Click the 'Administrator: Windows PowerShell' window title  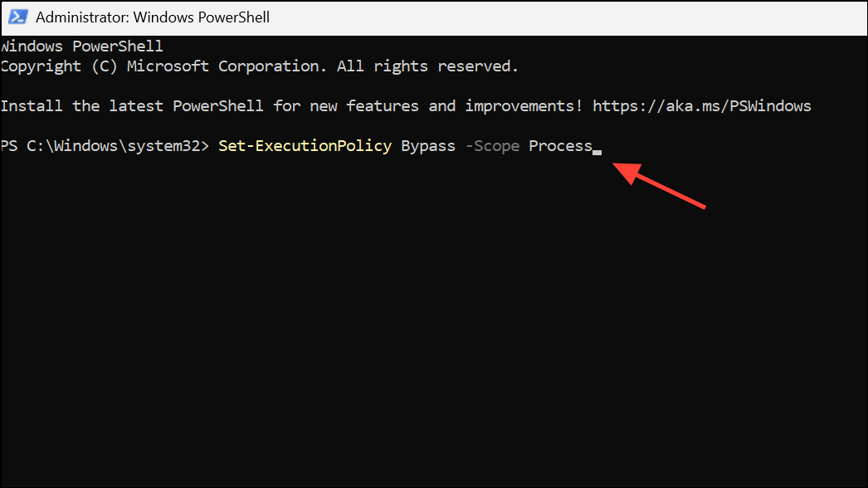[x=153, y=17]
